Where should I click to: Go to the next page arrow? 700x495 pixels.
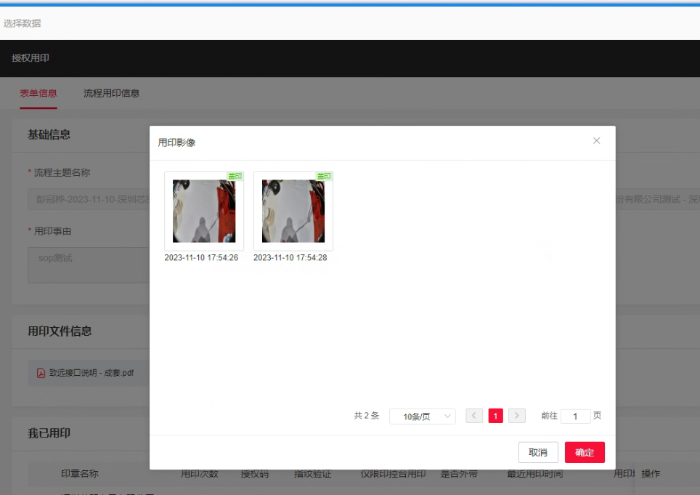pos(517,416)
